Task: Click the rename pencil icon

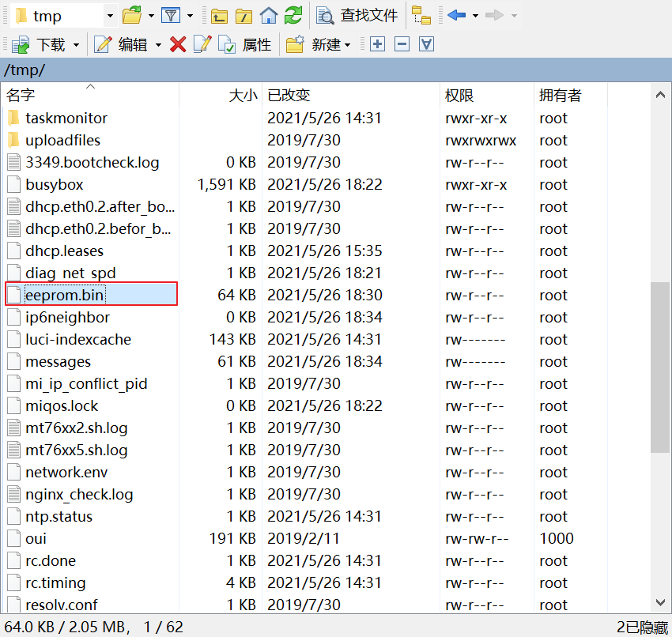Action: pos(202,44)
